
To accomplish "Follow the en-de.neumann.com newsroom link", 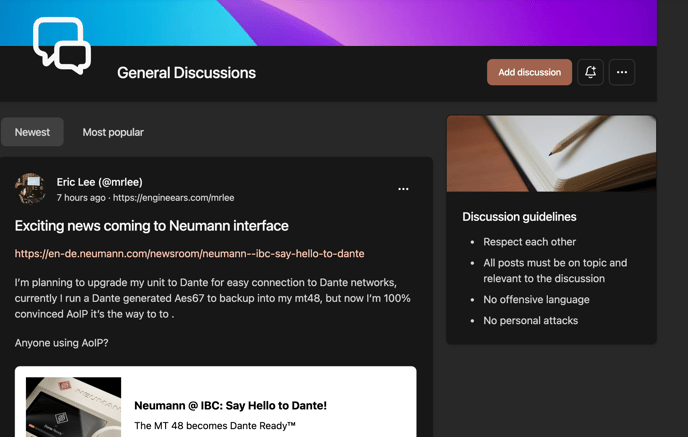I will (189, 254).
